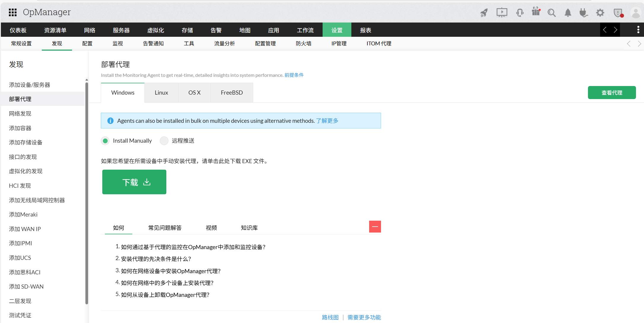Open the search magnifier icon
Viewport: 644px width, 323px height.
click(551, 13)
